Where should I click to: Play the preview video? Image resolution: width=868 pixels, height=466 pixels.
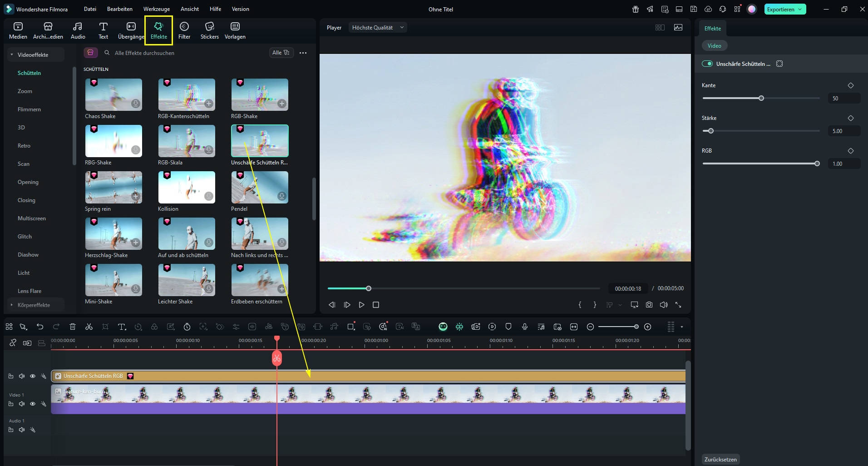(x=361, y=305)
